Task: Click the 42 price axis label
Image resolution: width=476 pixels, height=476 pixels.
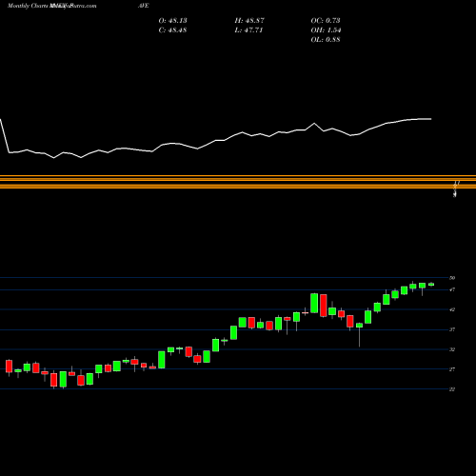Action: [x=452, y=309]
